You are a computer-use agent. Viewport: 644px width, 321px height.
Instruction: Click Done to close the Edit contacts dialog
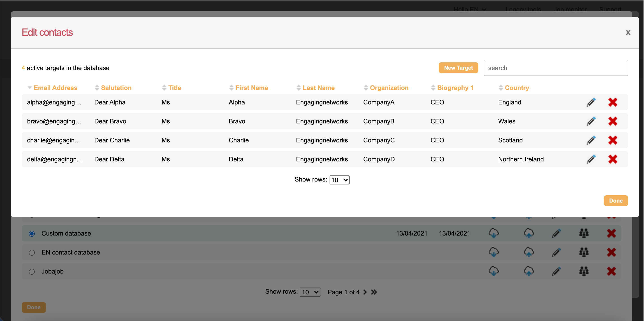point(616,201)
